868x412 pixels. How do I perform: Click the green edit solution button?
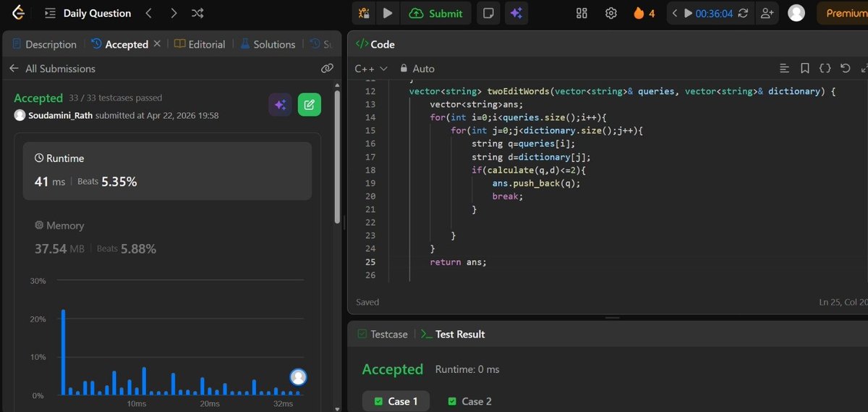pyautogui.click(x=310, y=105)
